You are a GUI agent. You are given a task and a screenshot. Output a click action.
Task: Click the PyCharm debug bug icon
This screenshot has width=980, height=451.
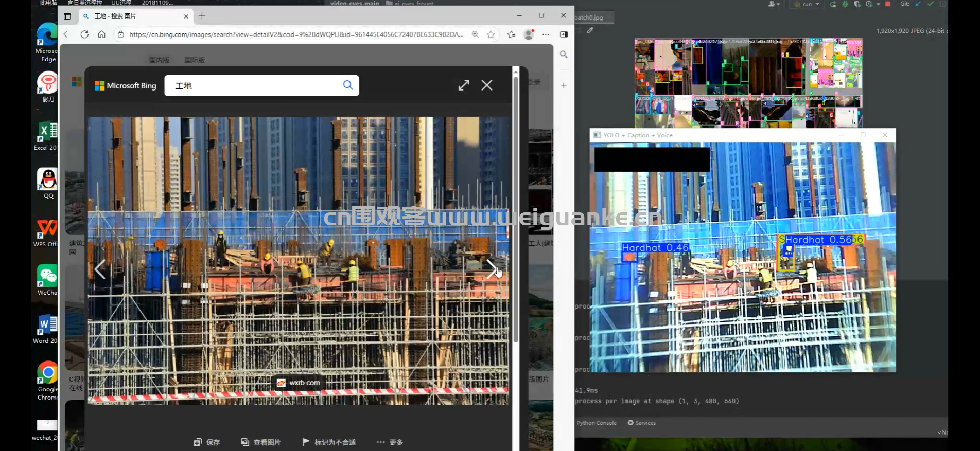tap(845, 4)
